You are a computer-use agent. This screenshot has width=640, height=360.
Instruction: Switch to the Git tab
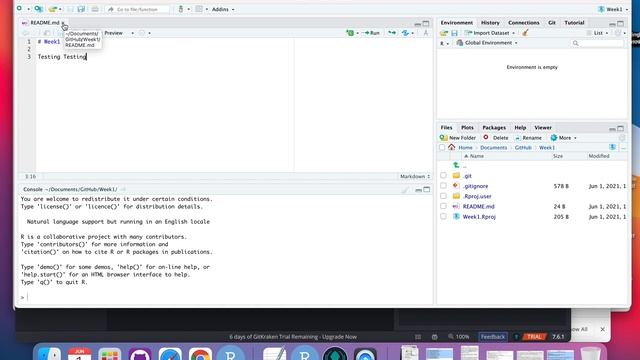point(552,23)
